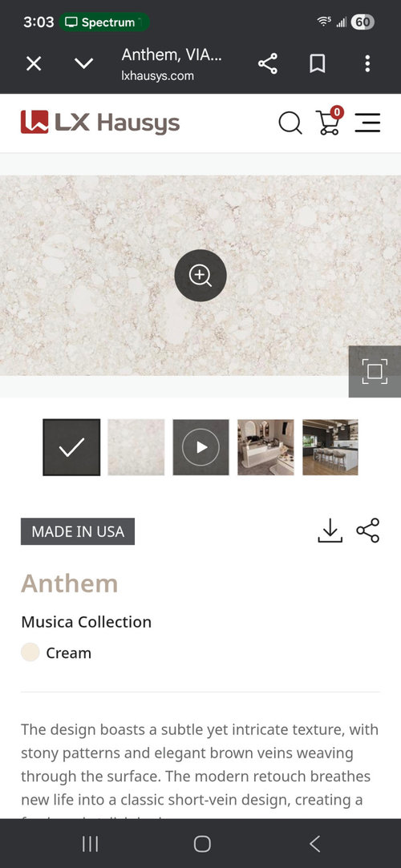The image size is (401, 868).
Task: View the dark kitchen island thumbnail
Action: (330, 447)
